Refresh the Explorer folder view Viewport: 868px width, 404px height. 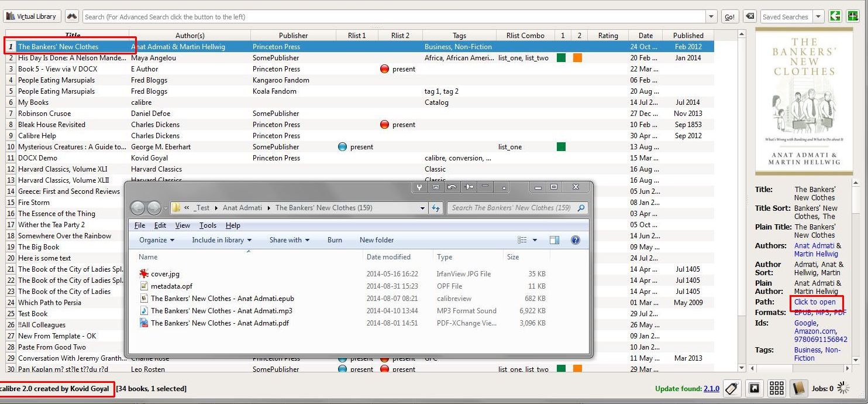coord(436,208)
